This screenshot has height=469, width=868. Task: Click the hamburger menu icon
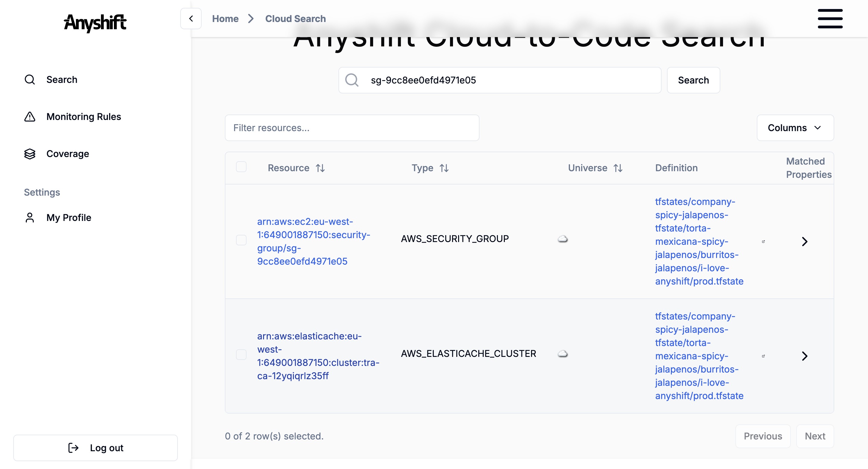(x=830, y=18)
